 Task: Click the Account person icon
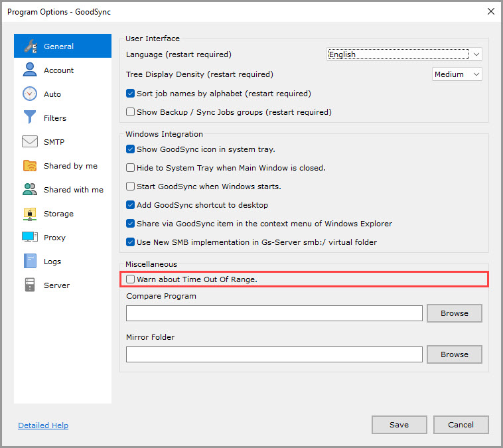[x=30, y=70]
